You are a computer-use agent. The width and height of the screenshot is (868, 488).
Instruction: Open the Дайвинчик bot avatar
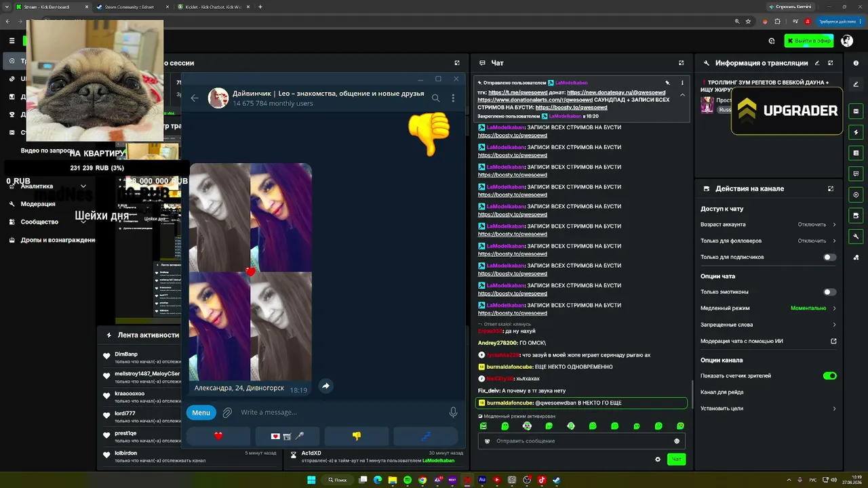tap(218, 98)
